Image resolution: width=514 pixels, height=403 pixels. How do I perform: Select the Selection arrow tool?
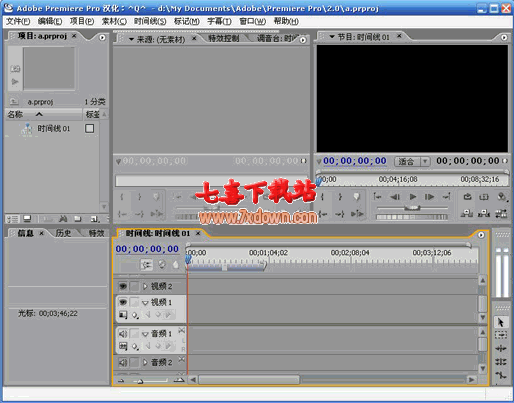coord(501,322)
